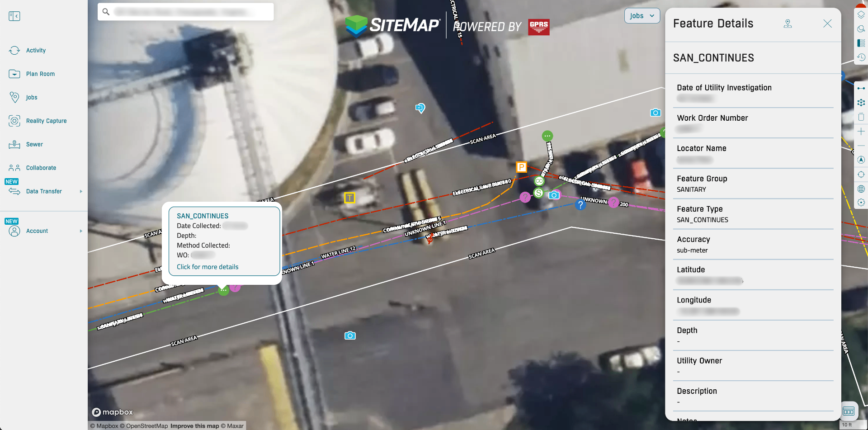
Task: Open the Jobs dropdown at top
Action: 642,15
